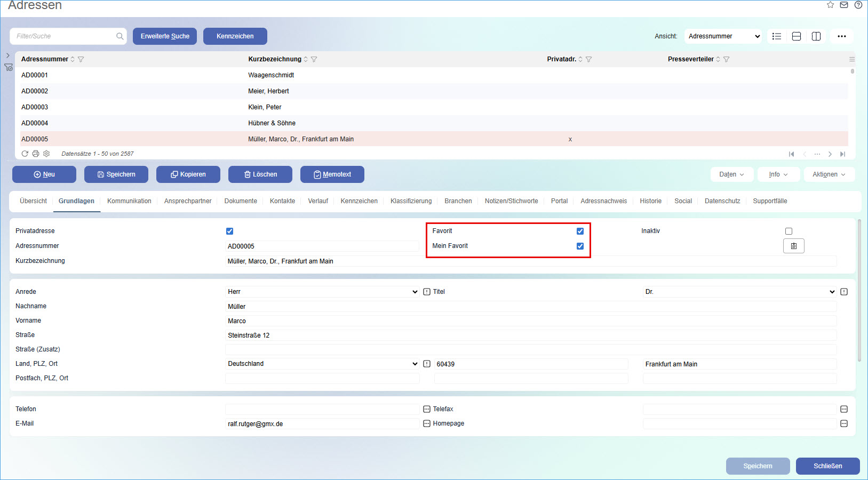Click the favorite star icon in header

coord(830,5)
